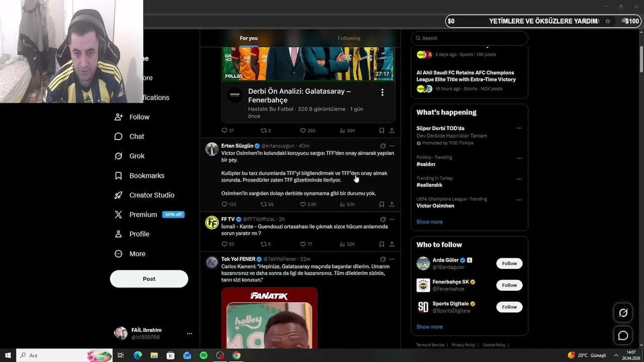644x362 pixels.
Task: Open floating messages chat button
Action: pos(623,335)
